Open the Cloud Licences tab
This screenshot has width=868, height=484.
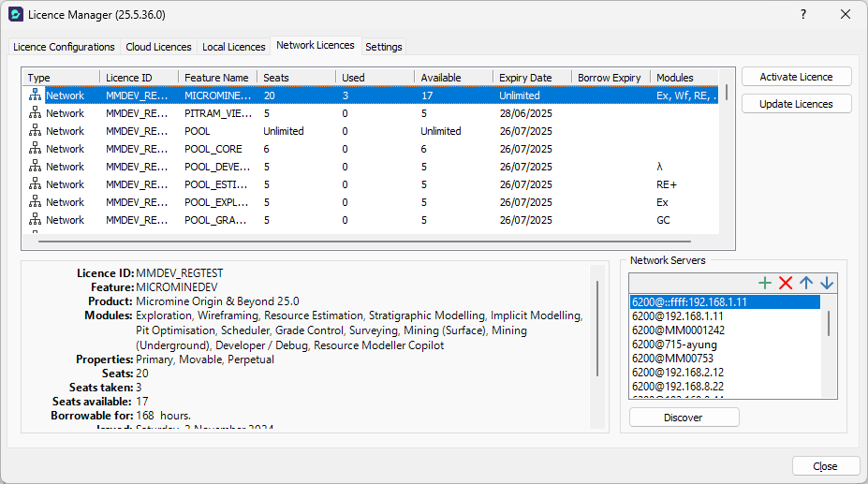[158, 47]
